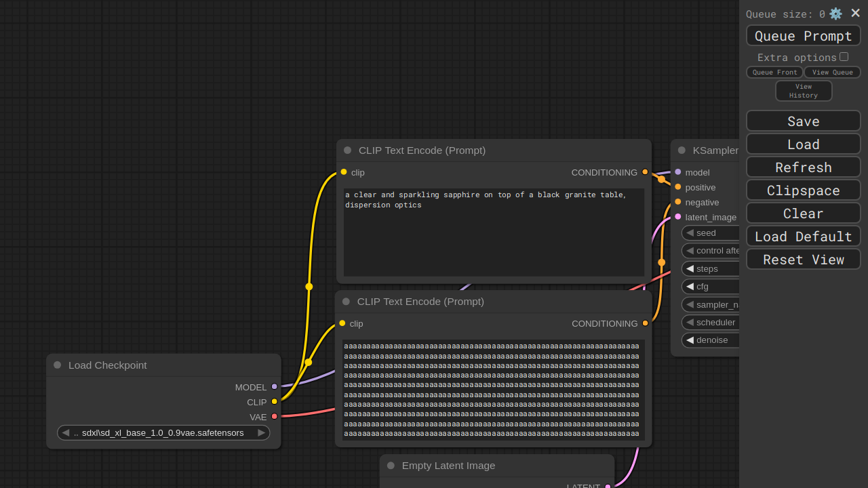Enable the Extra options checkbox
868x488 pixels.
[x=844, y=57]
